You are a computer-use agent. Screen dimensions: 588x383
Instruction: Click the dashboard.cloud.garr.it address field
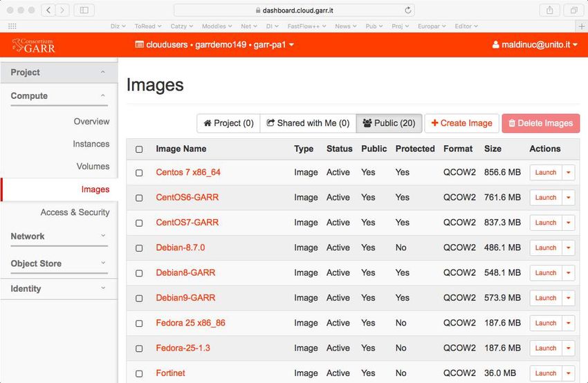(294, 10)
